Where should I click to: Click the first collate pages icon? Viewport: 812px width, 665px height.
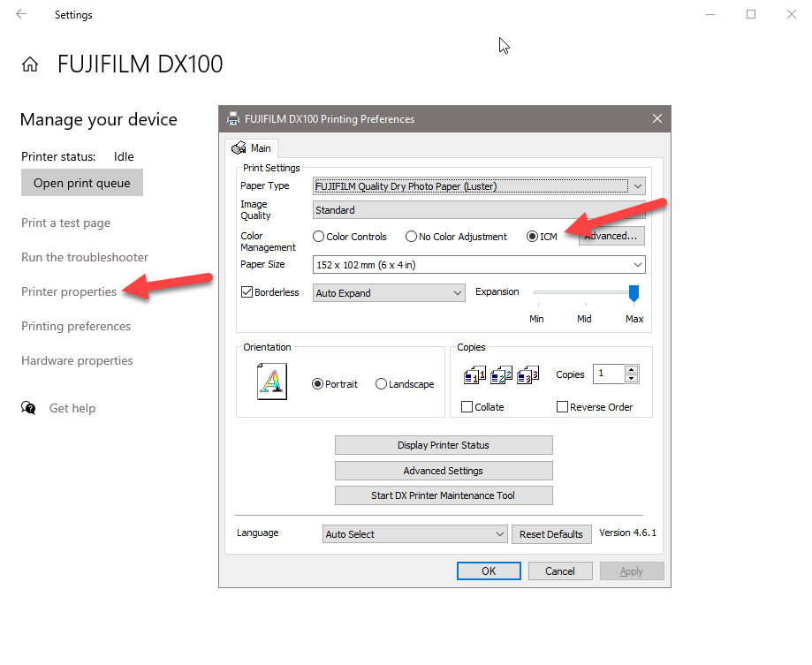(x=475, y=374)
